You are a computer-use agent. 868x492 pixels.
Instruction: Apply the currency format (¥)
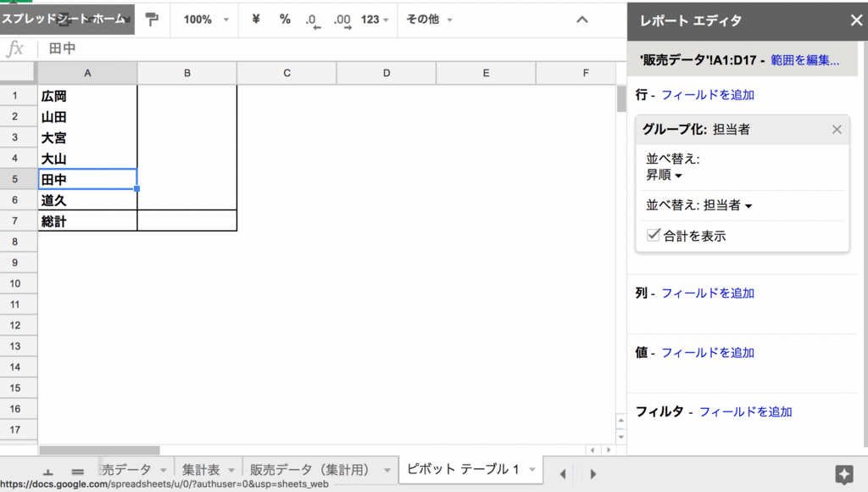(255, 19)
